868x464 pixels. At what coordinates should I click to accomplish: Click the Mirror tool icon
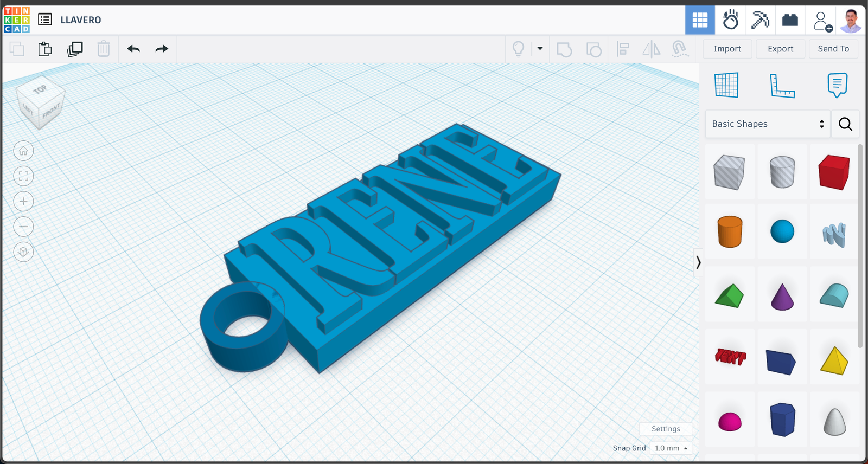coord(652,49)
